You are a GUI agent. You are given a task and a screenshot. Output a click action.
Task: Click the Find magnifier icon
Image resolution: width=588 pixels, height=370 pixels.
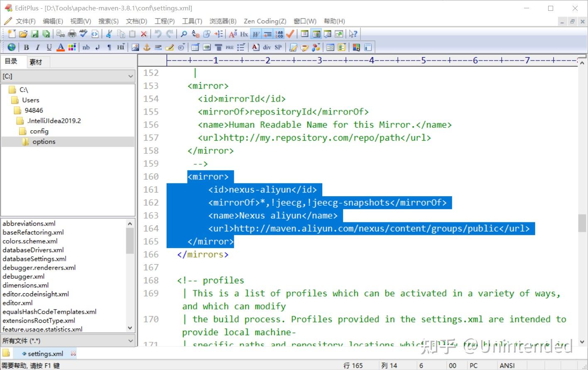pyautogui.click(x=184, y=34)
